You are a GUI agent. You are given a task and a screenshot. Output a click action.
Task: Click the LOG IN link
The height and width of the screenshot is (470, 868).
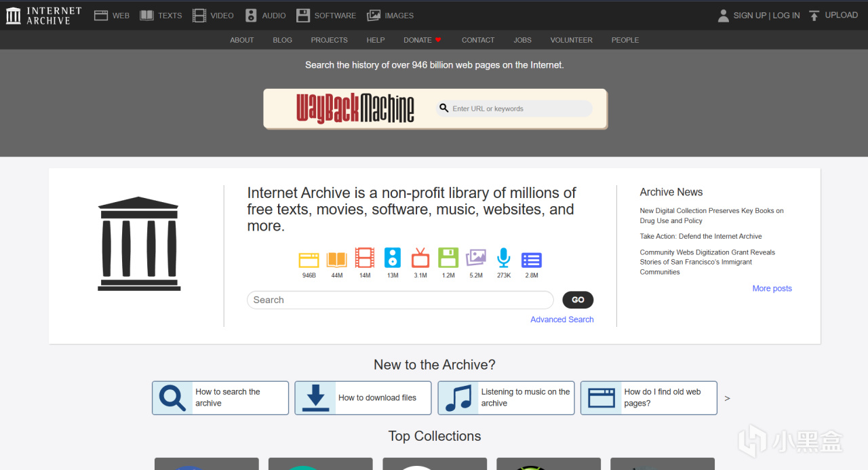(787, 16)
